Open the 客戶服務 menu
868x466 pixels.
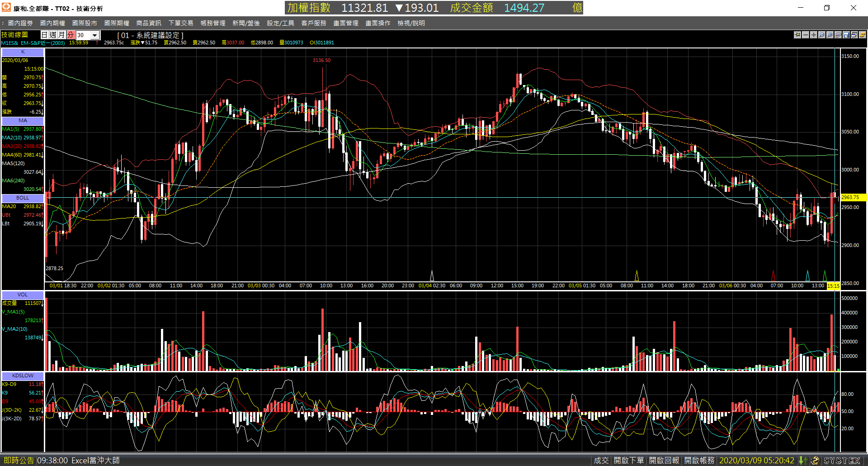[x=314, y=23]
